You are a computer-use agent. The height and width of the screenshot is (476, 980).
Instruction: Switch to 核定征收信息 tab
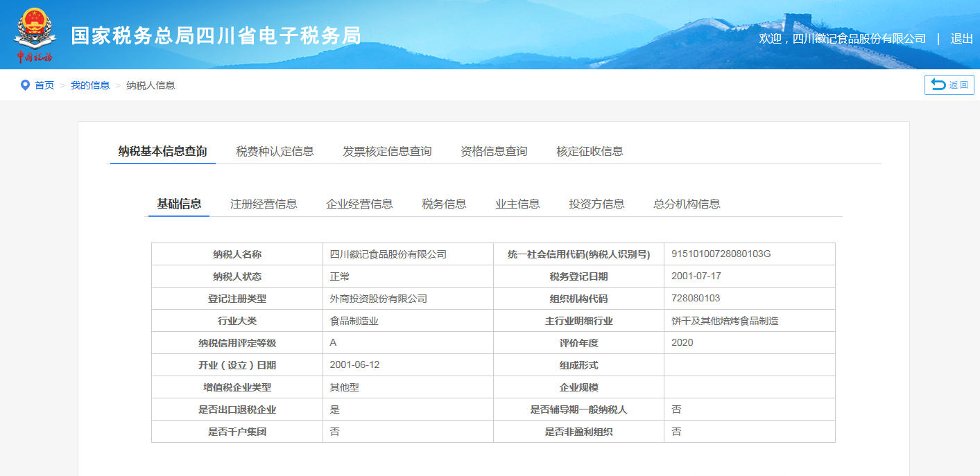pos(590,151)
